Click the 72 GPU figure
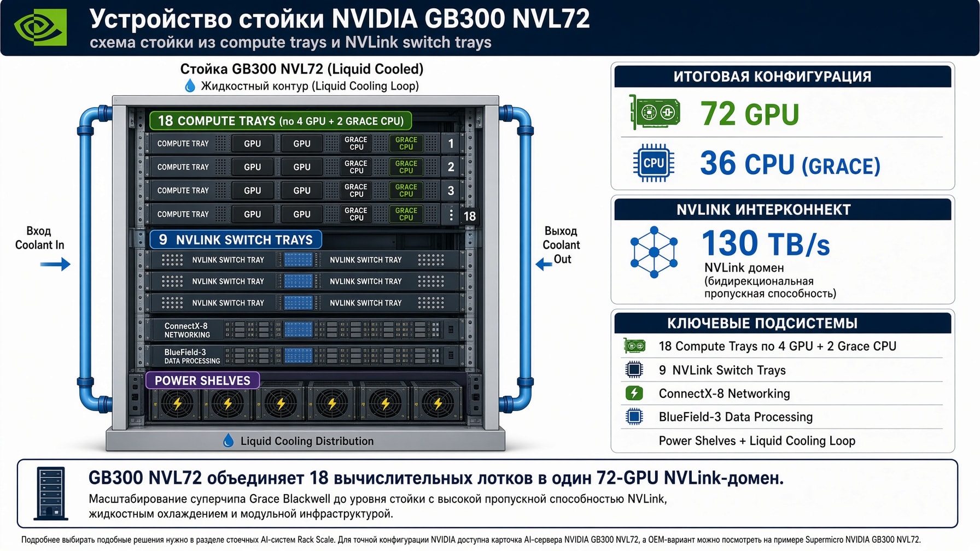 [750, 114]
